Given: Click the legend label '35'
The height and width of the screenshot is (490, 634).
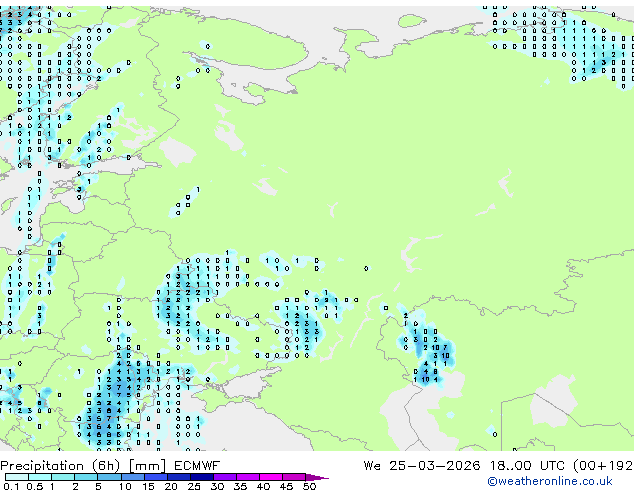Looking at the screenshot, I should click(240, 486).
